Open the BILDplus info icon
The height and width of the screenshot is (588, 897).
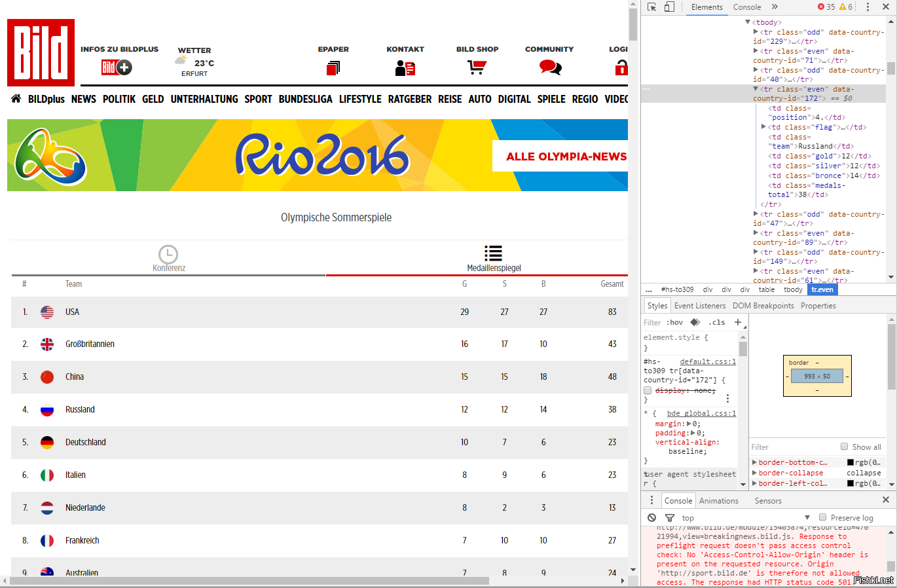click(117, 67)
